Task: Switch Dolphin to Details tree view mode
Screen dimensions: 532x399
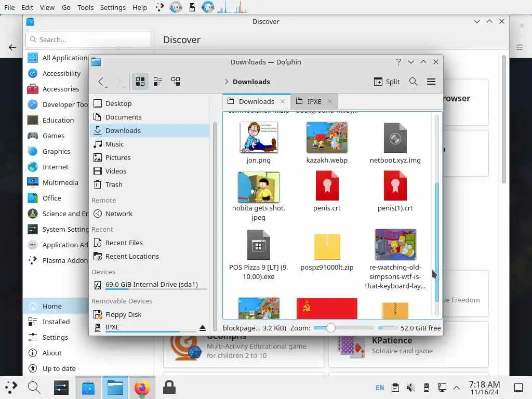Action: pyautogui.click(x=176, y=82)
